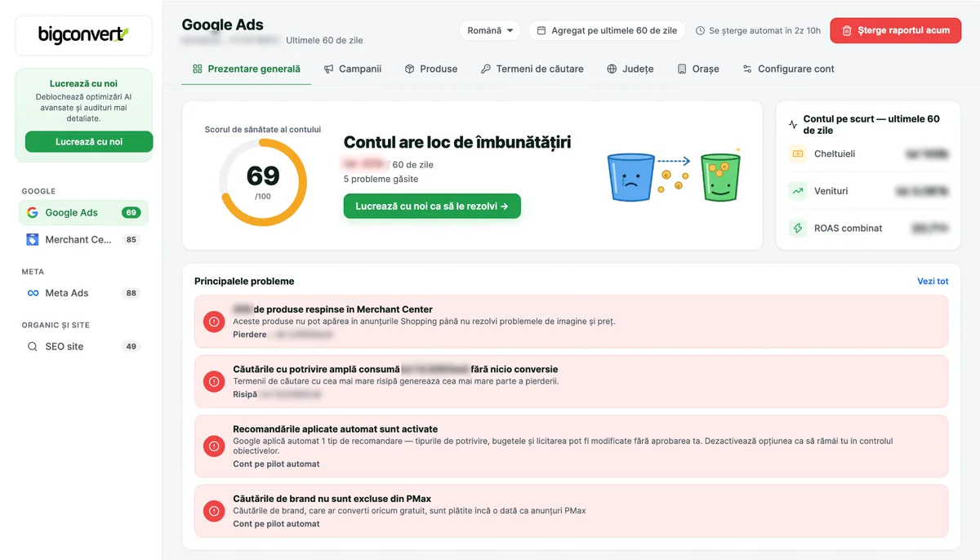This screenshot has height=560, width=980.
Task: Click the Merchant Center 85 score badge
Action: pyautogui.click(x=131, y=240)
